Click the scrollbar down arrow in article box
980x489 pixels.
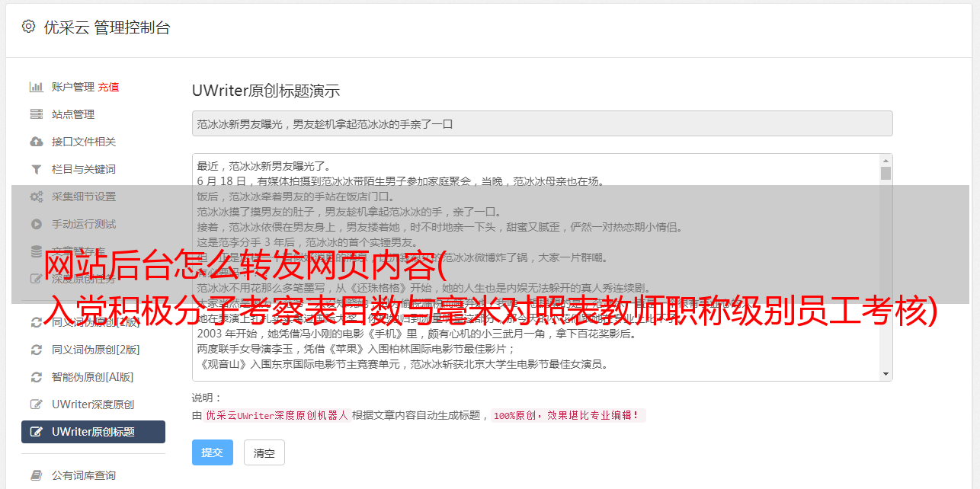(886, 374)
